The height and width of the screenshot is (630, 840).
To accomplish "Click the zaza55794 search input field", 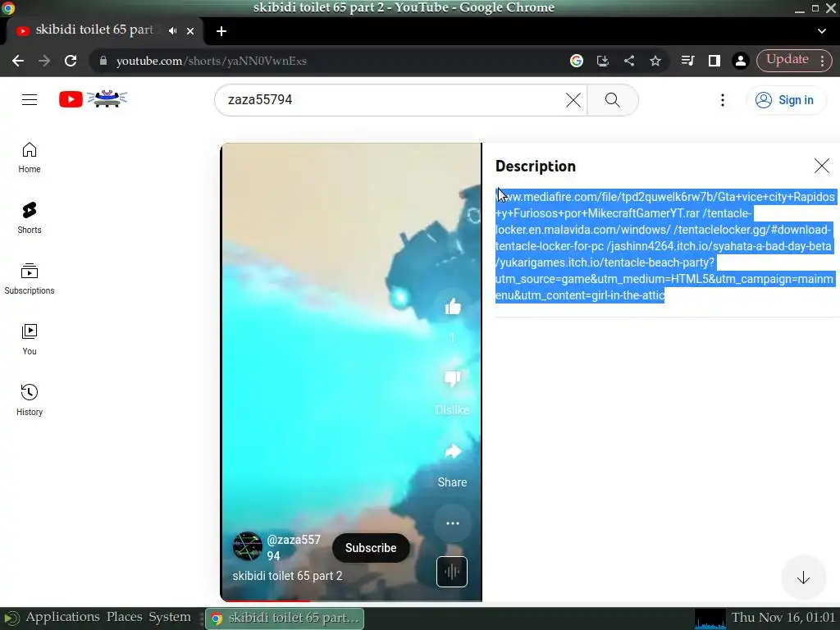I will coord(395,99).
